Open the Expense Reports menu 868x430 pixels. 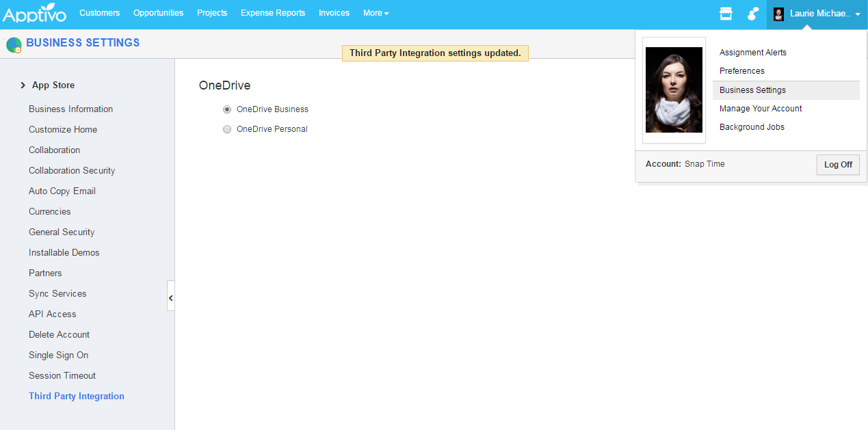[x=273, y=13]
